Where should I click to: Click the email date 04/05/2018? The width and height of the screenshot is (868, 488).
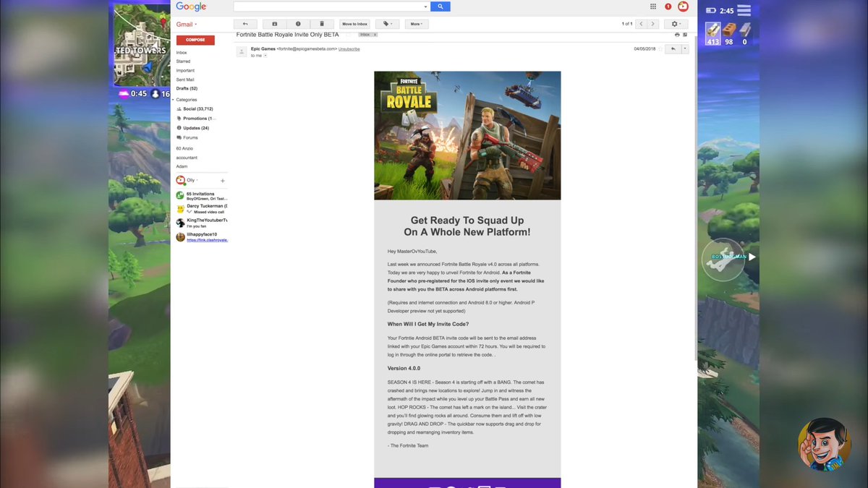(644, 49)
